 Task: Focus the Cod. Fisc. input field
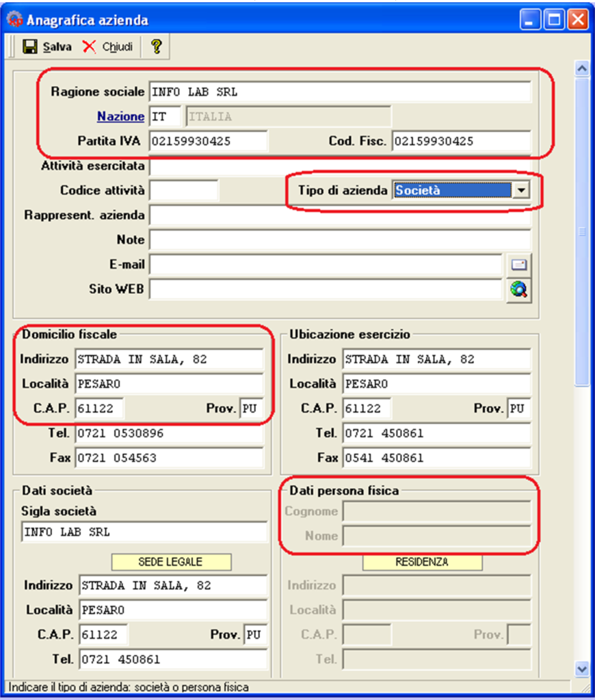461,142
